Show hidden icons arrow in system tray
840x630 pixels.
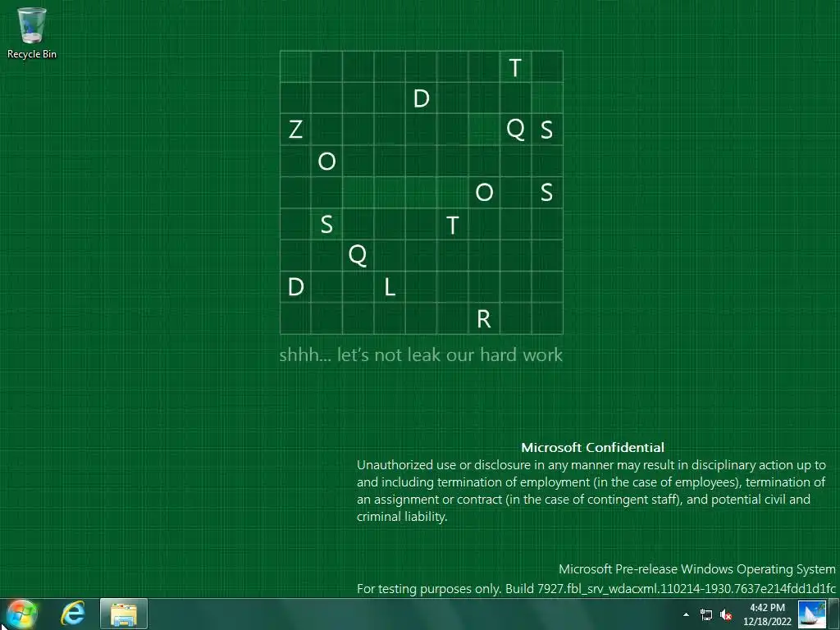[x=687, y=614]
